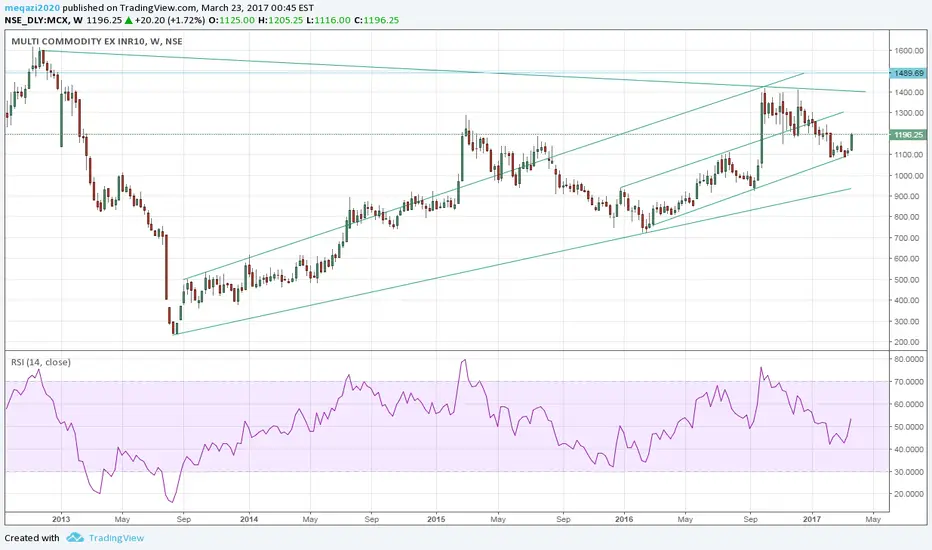Click the 500.00 price axis label
The height and width of the screenshot is (550, 932).
[909, 280]
